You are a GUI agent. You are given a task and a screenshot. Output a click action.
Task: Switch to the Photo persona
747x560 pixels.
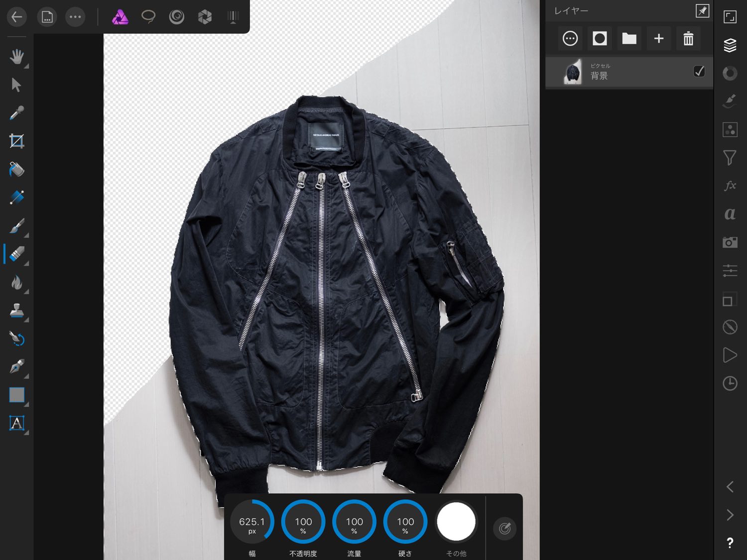tap(120, 17)
